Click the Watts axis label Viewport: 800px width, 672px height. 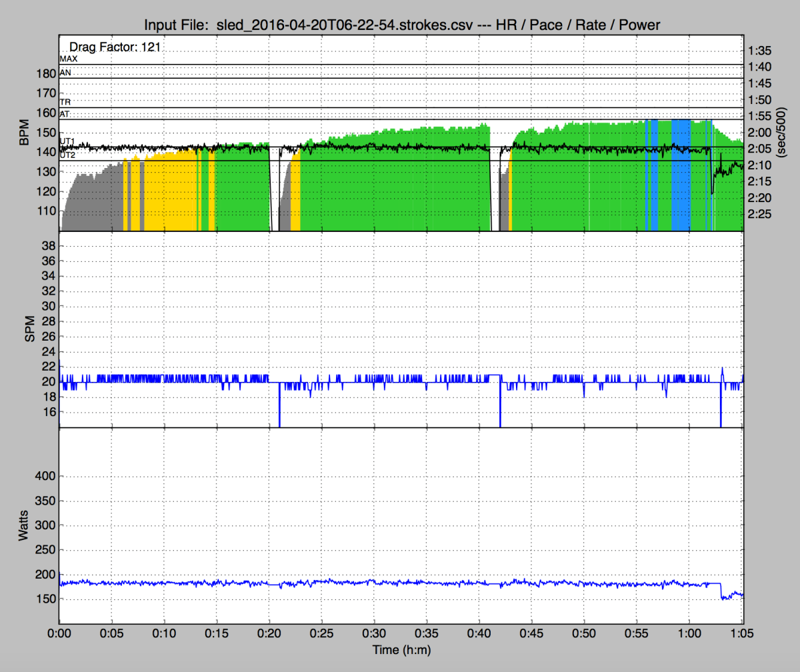25,525
